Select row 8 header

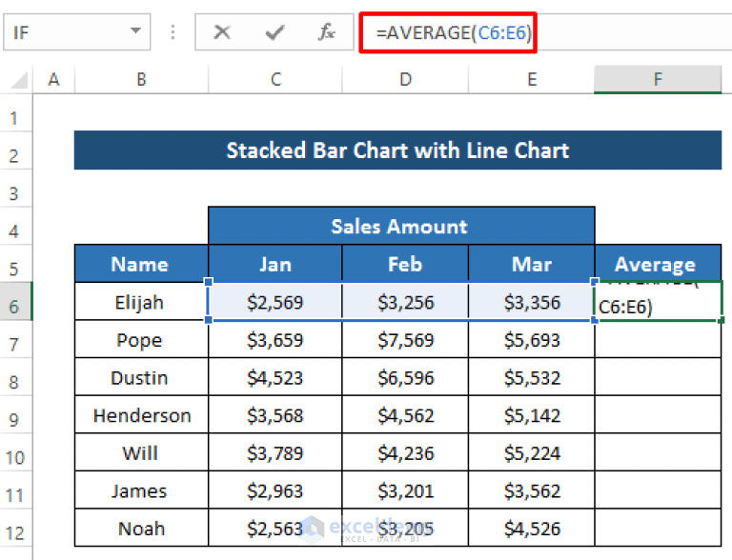tap(16, 377)
